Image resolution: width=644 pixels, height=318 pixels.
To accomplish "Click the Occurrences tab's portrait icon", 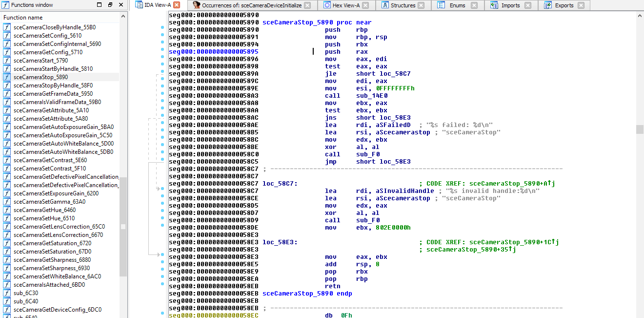I will (x=196, y=5).
